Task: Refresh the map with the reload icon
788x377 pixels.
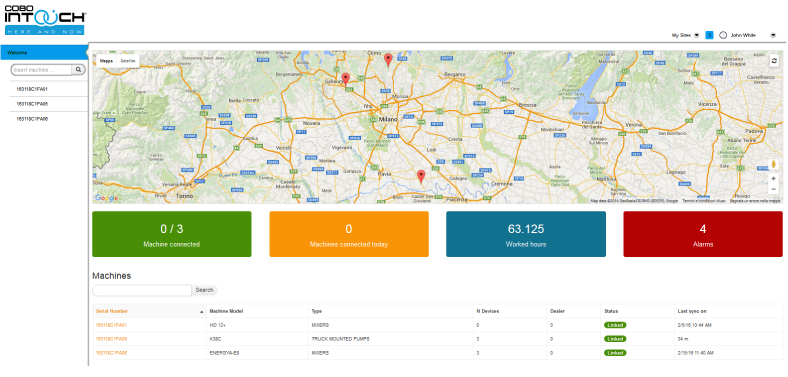Action: [774, 60]
